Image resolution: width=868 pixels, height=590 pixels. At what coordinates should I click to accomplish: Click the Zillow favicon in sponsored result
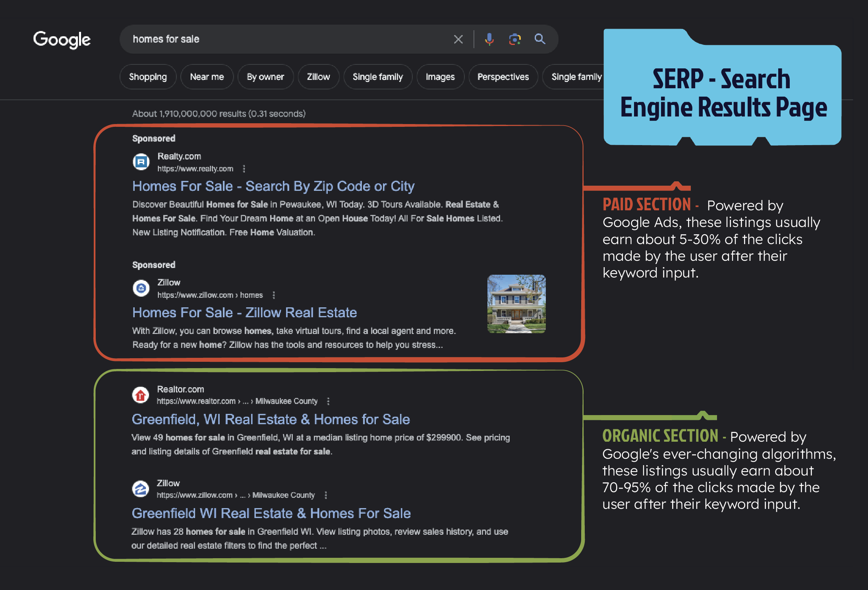(x=141, y=288)
